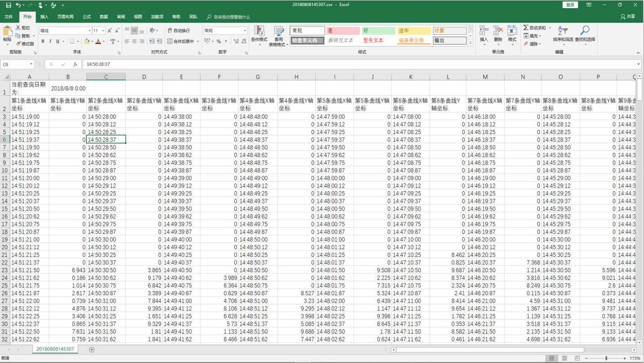Open the number format dropdown (常规)
This screenshot has width=644, height=363.
[x=245, y=31]
